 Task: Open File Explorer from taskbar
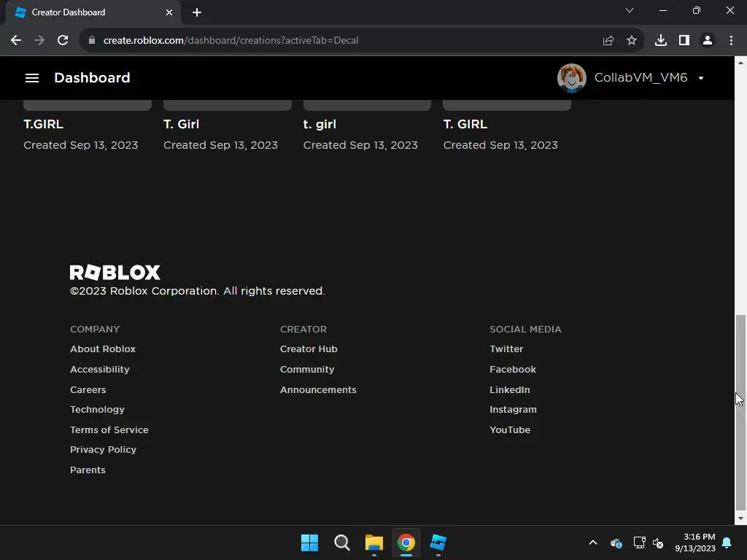click(x=374, y=542)
